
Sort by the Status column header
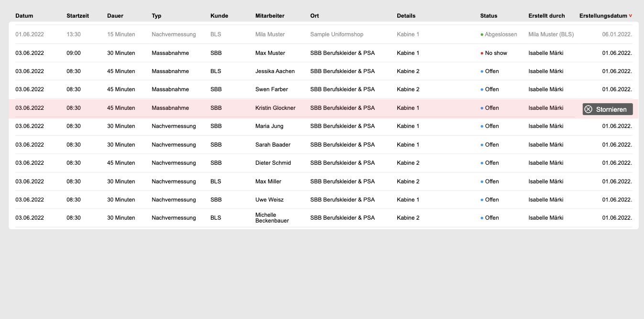tap(489, 16)
